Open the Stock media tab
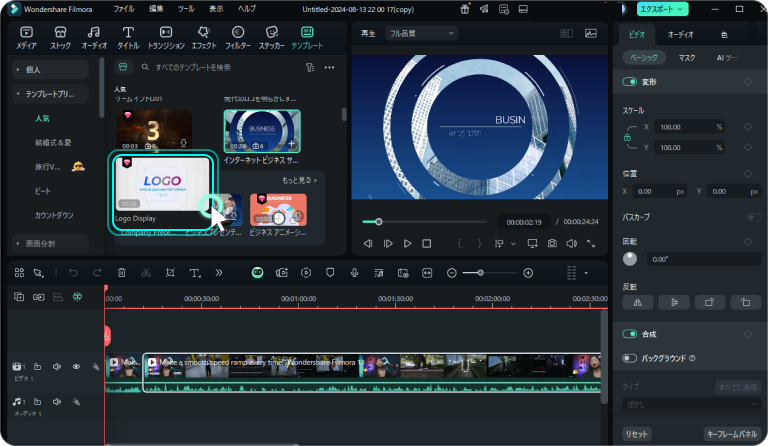The image size is (768, 446). point(60,38)
